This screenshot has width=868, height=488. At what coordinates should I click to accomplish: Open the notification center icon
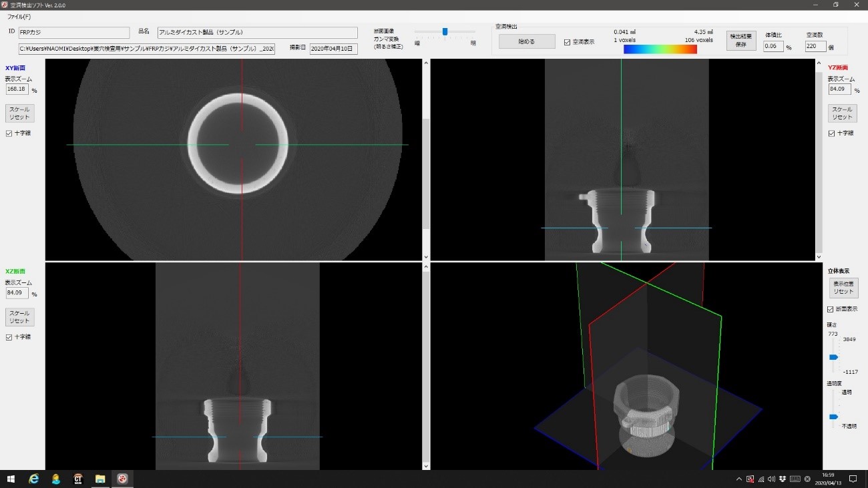tap(853, 479)
